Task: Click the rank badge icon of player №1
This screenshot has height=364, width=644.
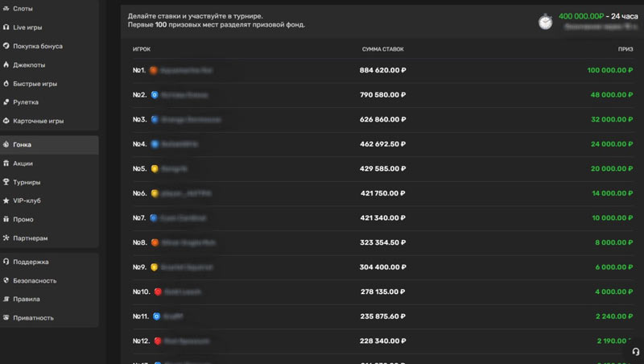Action: (155, 70)
